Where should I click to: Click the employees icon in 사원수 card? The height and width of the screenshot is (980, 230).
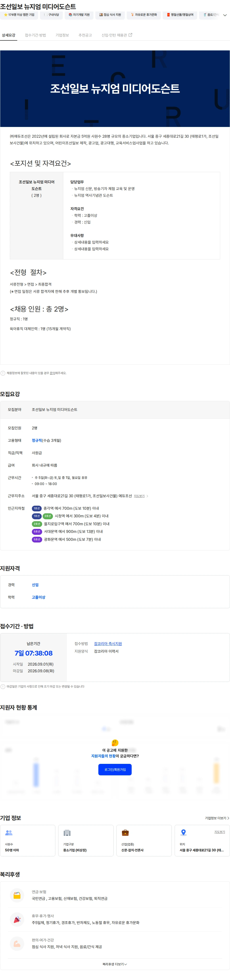(9, 833)
